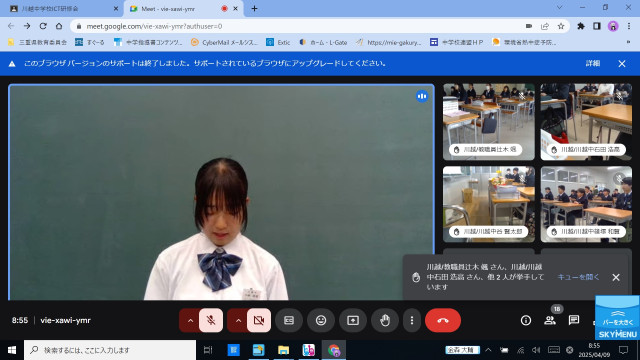Click the Windows taskbar search box
This screenshot has height=360, width=640.
(110, 350)
